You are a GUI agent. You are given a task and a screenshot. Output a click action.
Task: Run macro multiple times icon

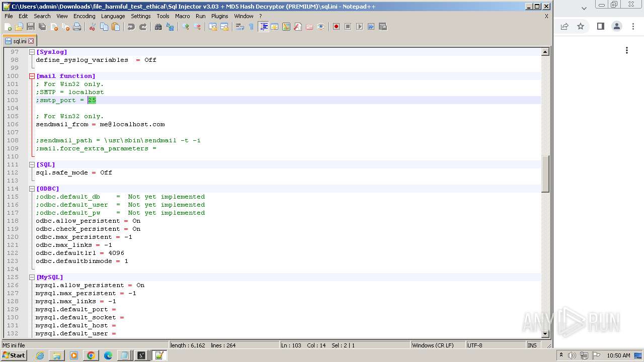pos(371,27)
